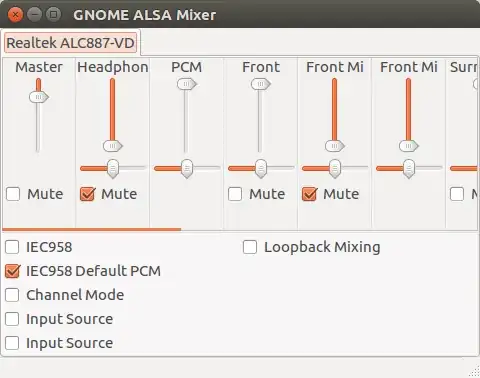Screen dimensions: 480x378
Task: Click the first Front Mic balance slider handle
Action: pos(335,169)
